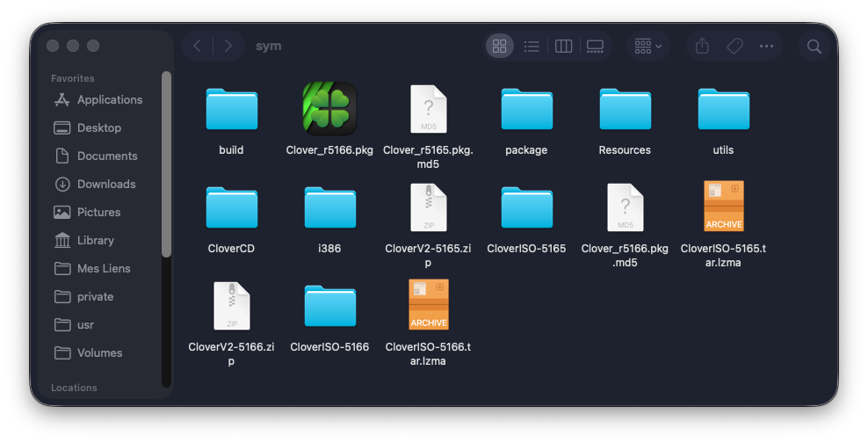The height and width of the screenshot is (443, 868).
Task: Open Documents in the sidebar
Action: [x=98, y=156]
